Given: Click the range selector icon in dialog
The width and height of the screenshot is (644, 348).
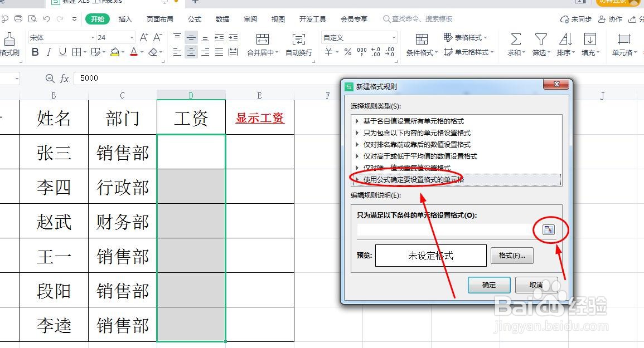Looking at the screenshot, I should 548,229.
